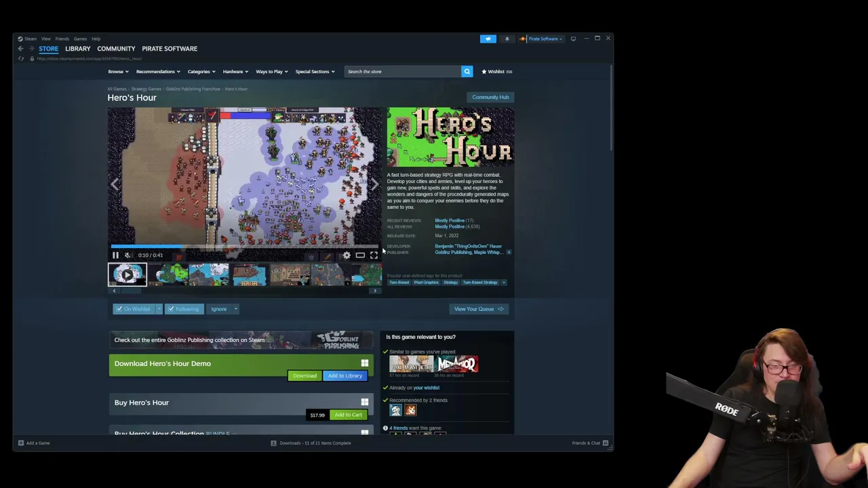The height and width of the screenshot is (488, 868).
Task: Add Hero's Hour to cart
Action: point(348,415)
